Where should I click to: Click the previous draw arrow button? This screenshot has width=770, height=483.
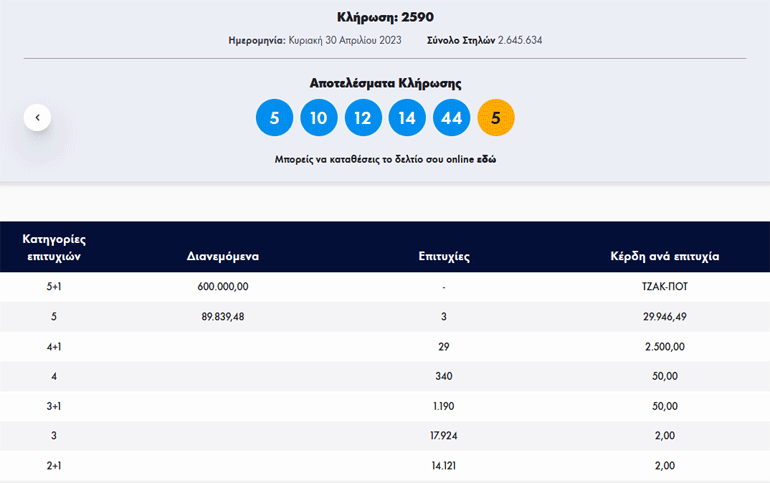click(x=37, y=117)
